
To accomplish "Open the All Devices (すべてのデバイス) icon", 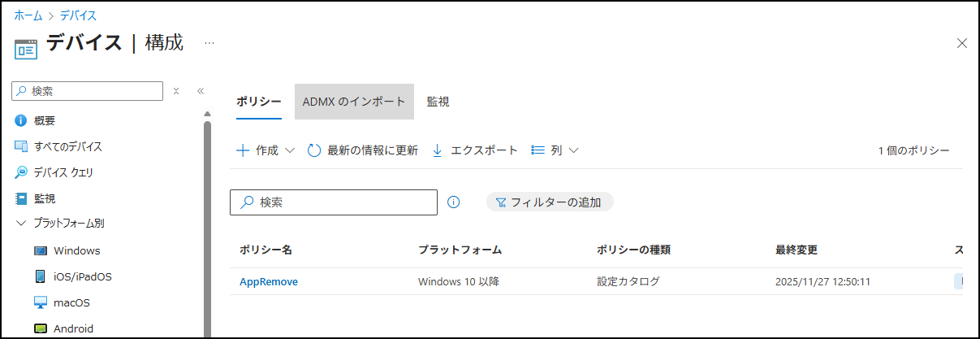I will click(x=21, y=147).
